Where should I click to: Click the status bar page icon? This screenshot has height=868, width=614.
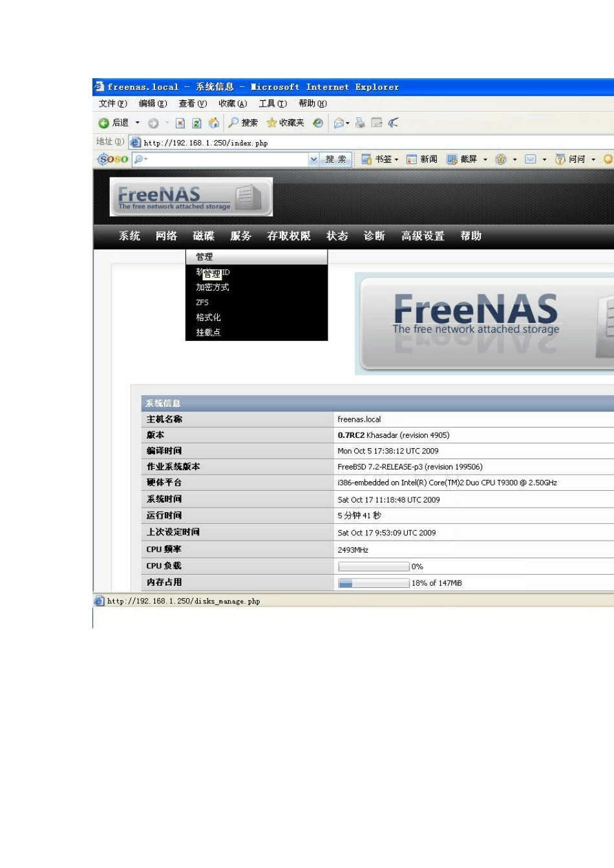click(99, 601)
